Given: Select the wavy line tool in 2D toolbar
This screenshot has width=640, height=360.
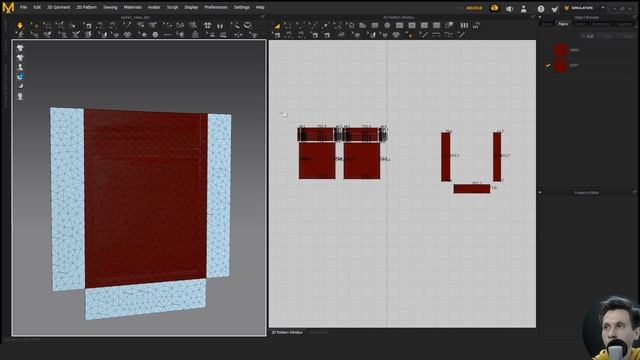Looking at the screenshot, I should [449, 35].
